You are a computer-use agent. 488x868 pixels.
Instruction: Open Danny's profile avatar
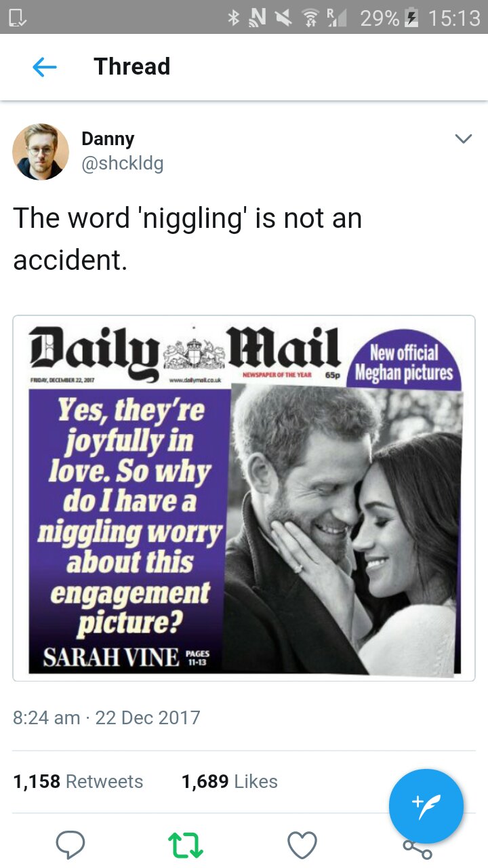pyautogui.click(x=41, y=151)
